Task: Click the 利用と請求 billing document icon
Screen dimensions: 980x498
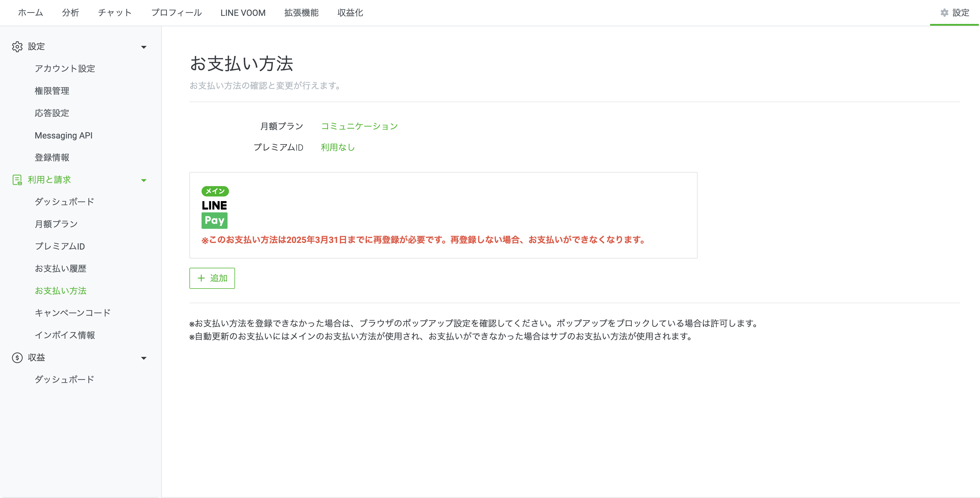Action: click(17, 180)
